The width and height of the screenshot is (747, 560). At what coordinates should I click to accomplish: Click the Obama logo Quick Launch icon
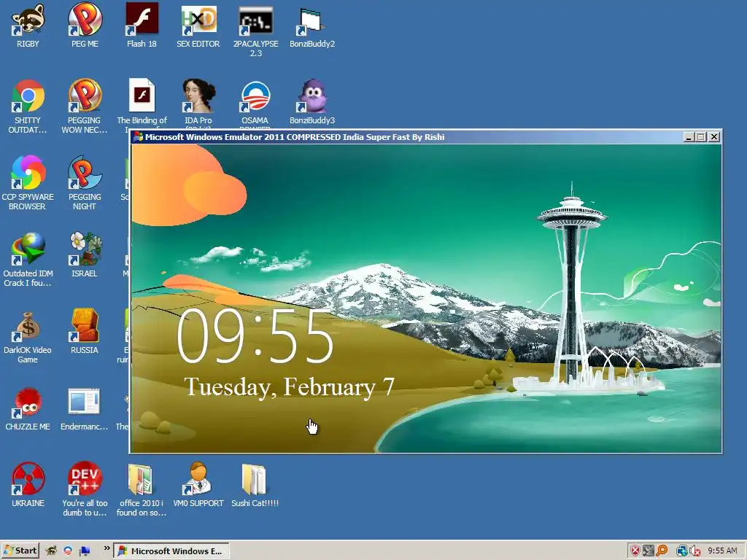click(68, 551)
